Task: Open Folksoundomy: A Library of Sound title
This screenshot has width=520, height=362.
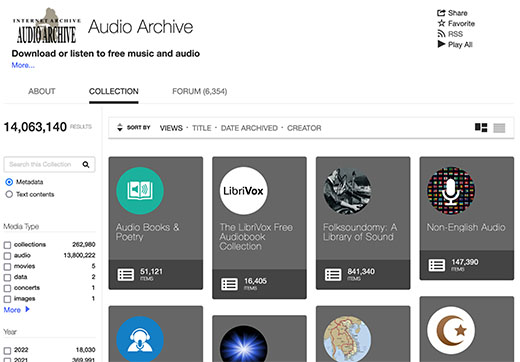Action: [x=360, y=232]
